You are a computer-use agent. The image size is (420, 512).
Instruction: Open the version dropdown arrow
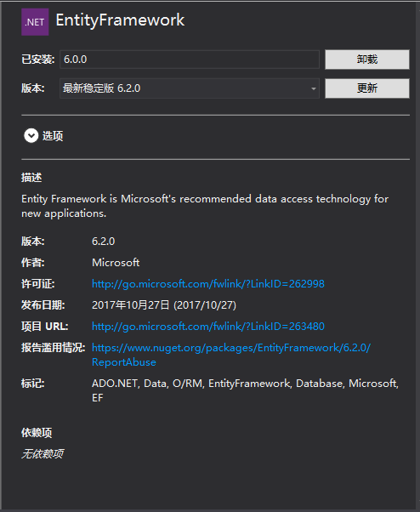click(313, 88)
